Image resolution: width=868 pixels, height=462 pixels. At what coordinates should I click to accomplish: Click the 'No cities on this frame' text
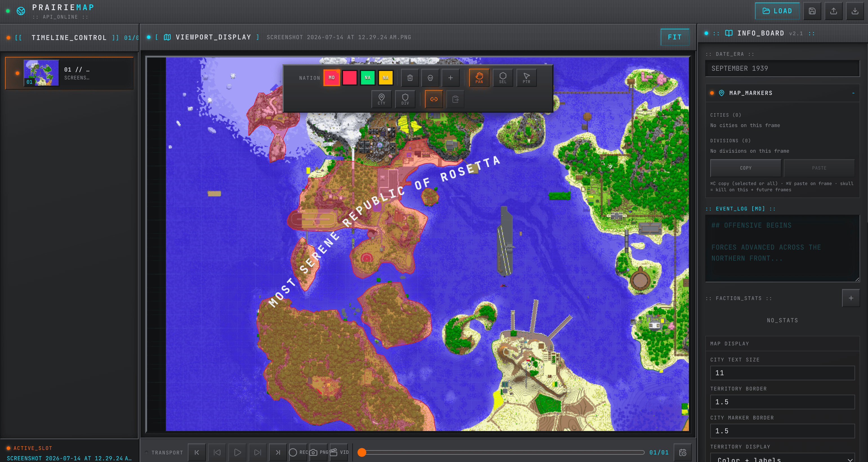pyautogui.click(x=745, y=125)
